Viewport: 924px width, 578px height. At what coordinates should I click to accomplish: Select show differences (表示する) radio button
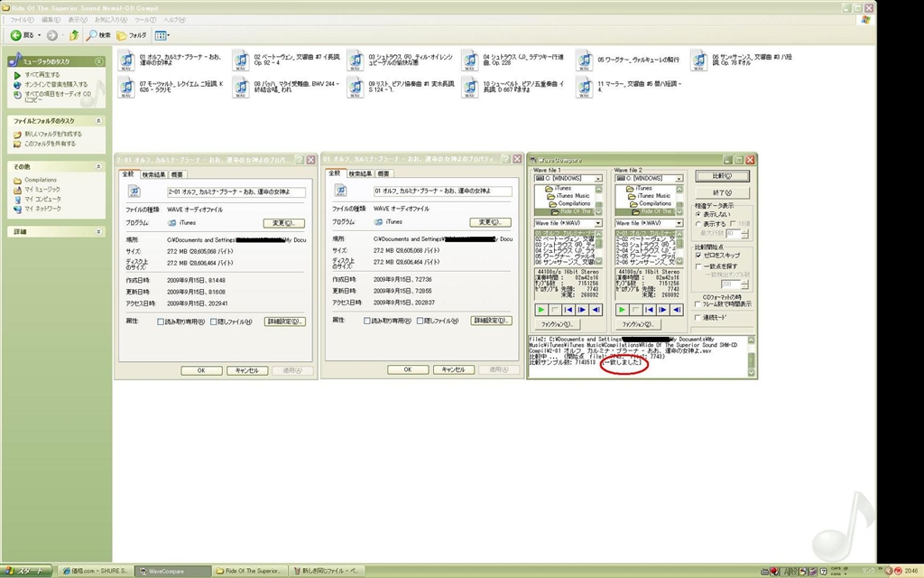click(698, 224)
